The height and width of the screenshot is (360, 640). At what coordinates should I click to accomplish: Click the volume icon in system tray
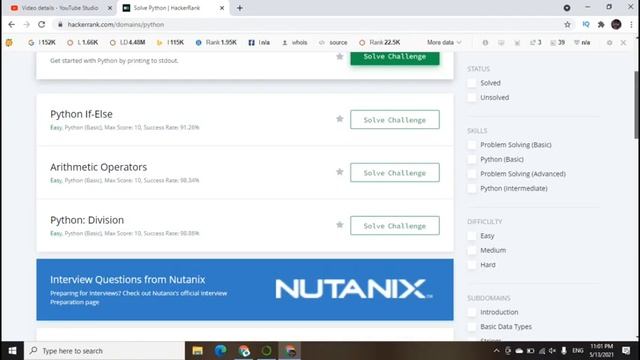(x=552, y=351)
